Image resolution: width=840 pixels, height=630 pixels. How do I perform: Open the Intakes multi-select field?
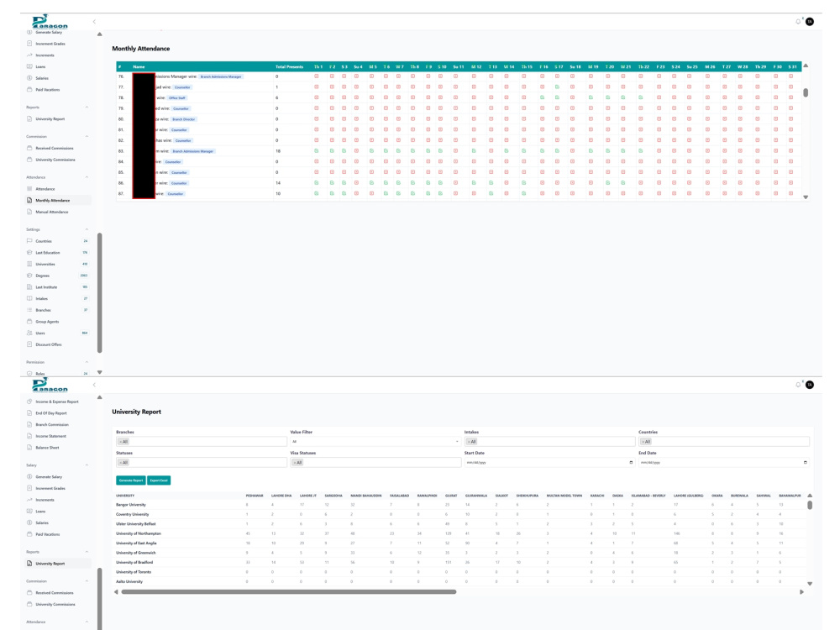click(549, 442)
